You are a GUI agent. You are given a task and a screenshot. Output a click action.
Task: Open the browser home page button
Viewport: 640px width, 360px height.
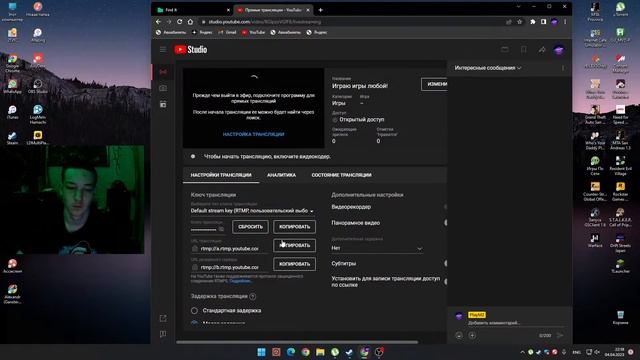[190, 22]
